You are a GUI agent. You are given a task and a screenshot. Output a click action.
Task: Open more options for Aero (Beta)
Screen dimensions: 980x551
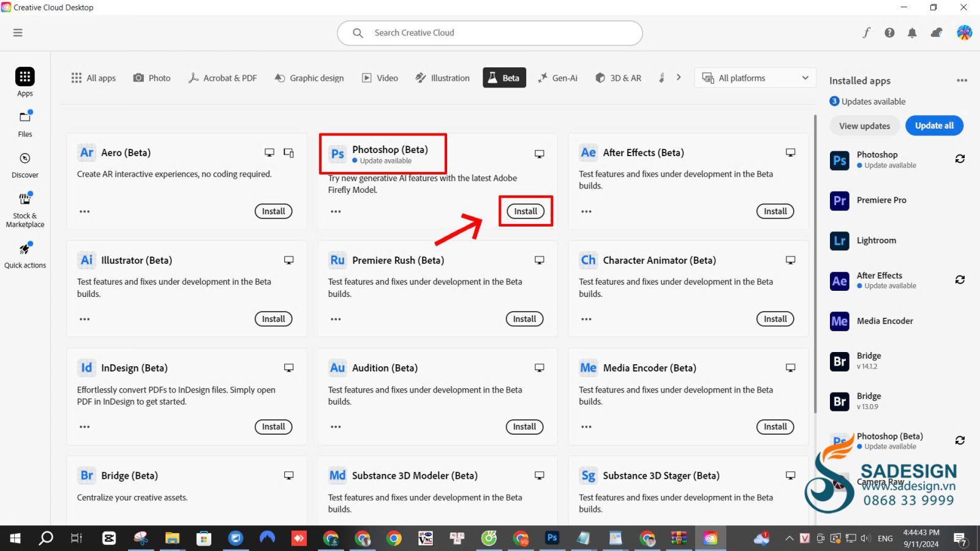(85, 211)
